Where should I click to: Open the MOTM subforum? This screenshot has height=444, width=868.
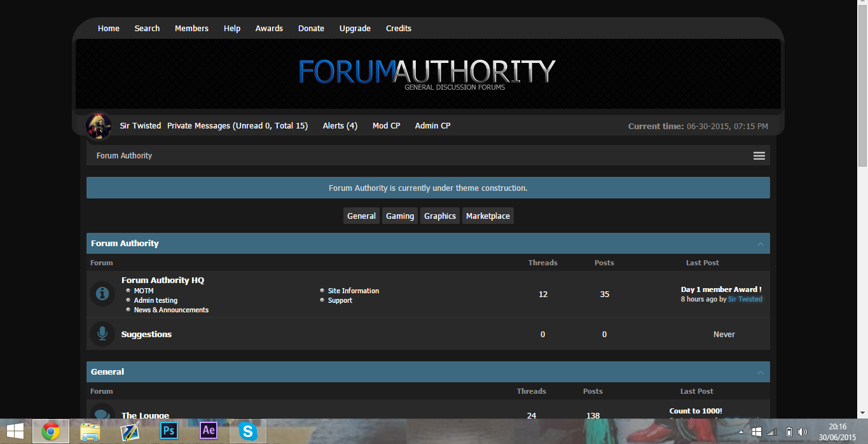pyautogui.click(x=144, y=291)
